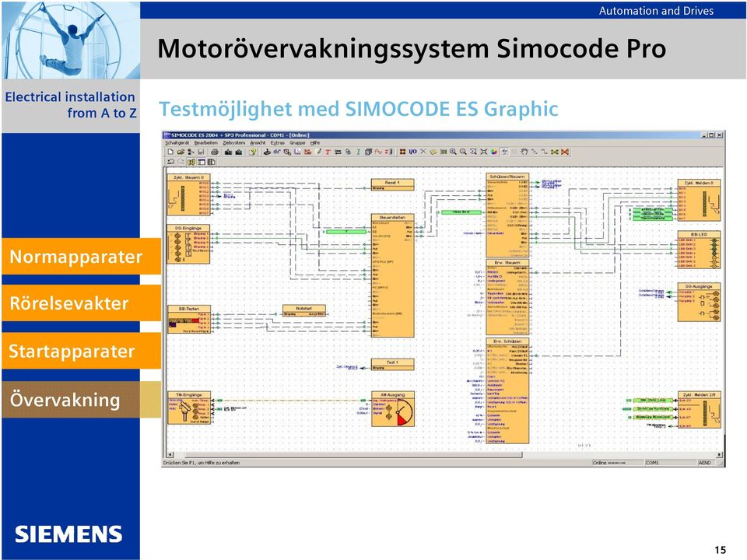Image resolution: width=747 pixels, height=560 pixels.
Task: Click the red T text tool icon
Action: [328, 152]
